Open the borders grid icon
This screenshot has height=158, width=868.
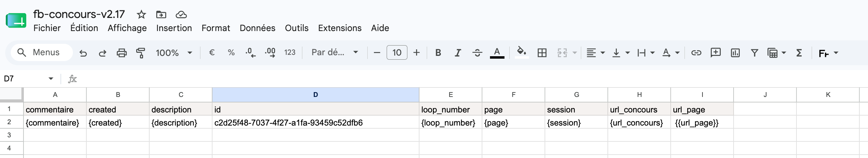coord(542,53)
